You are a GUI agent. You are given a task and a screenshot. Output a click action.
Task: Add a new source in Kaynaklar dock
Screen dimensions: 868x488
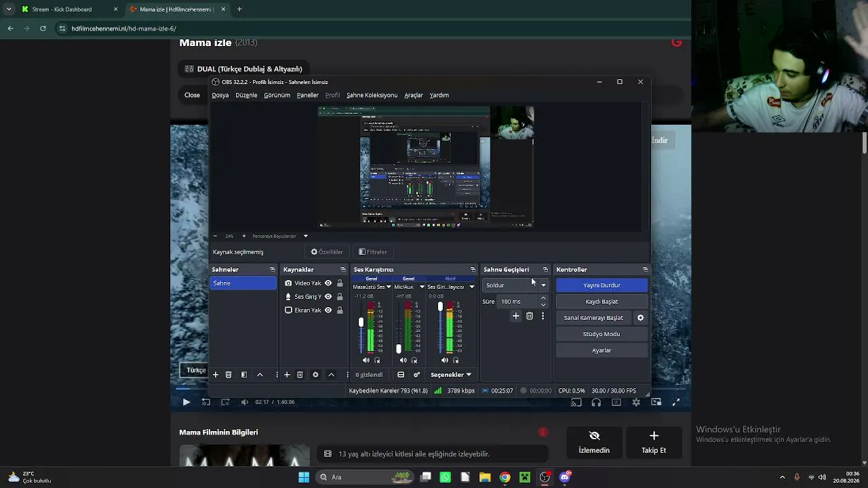click(287, 375)
